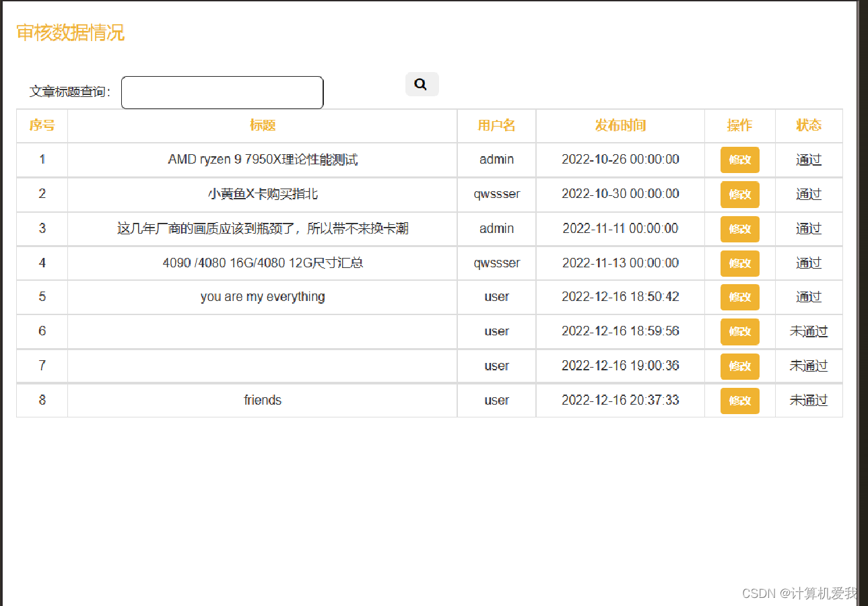Click 未通过 status in row 7
The width and height of the screenshot is (868, 606).
coord(809,366)
